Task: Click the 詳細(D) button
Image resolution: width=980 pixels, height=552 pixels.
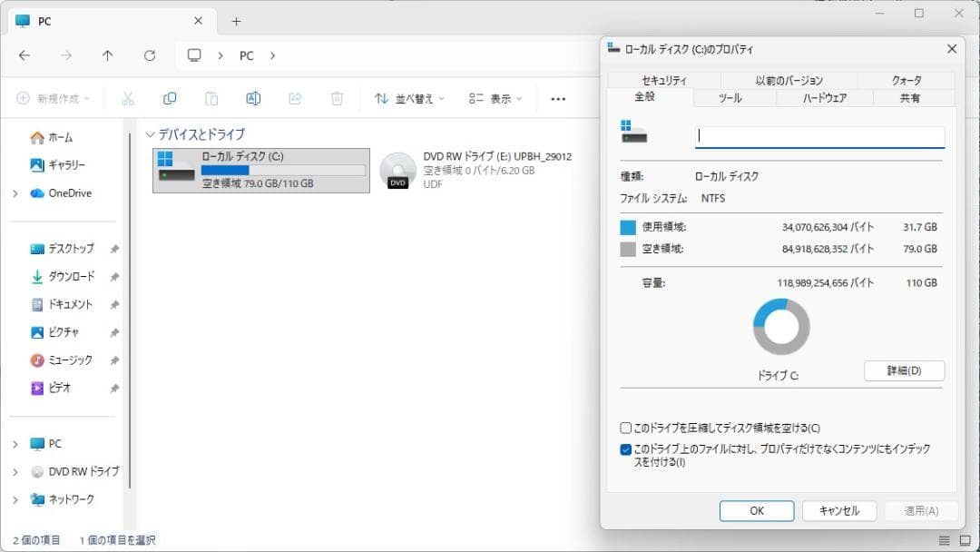Action: click(903, 370)
